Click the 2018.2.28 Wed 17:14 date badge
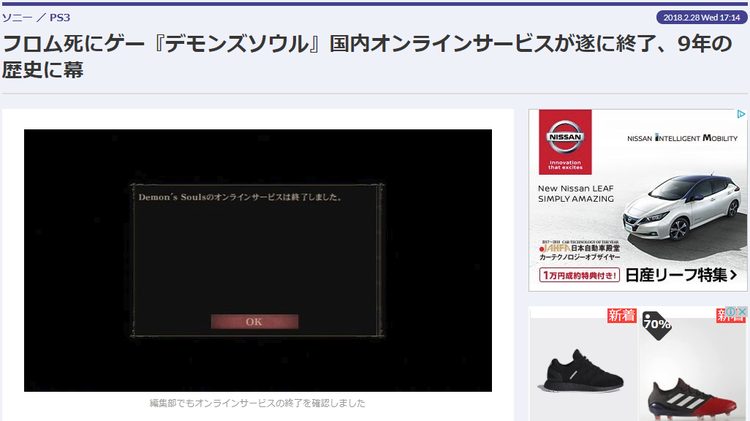 coord(702,18)
